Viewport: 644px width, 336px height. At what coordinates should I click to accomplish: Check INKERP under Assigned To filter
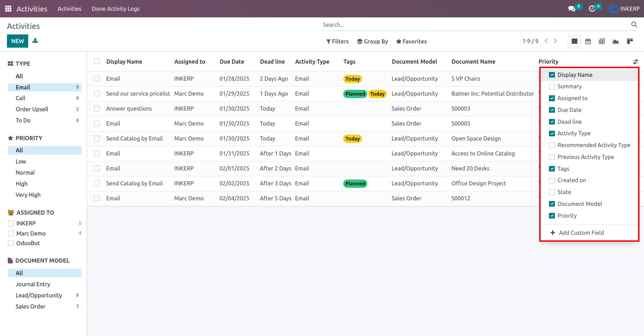click(11, 223)
